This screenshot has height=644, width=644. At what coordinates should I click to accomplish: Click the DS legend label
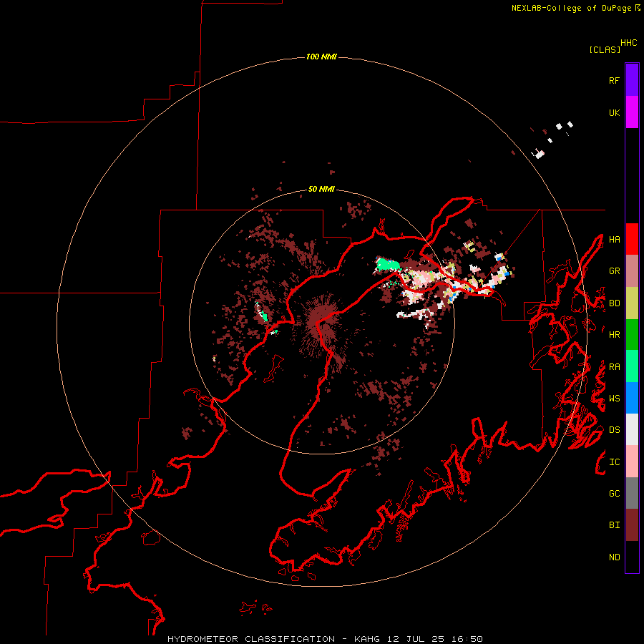(614, 430)
